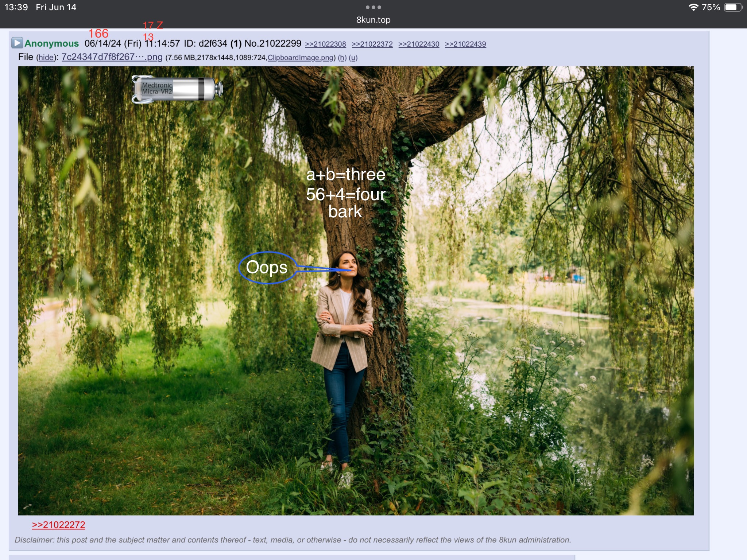Screen dimensions: 747x560
Task: Click post number No.21022299
Action: [273, 43]
